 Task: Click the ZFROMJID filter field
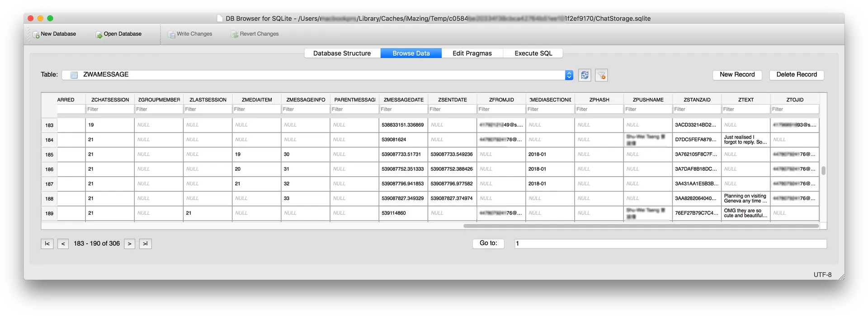[501, 109]
